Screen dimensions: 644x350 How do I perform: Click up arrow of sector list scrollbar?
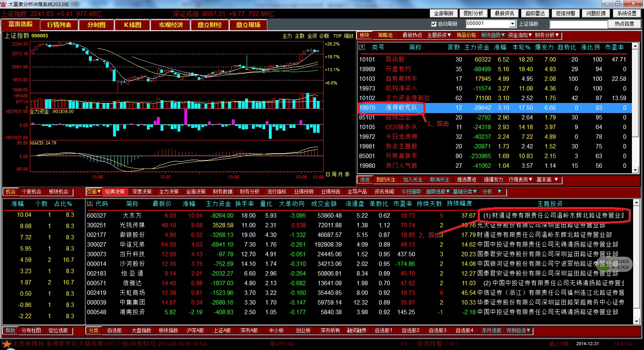[636, 46]
